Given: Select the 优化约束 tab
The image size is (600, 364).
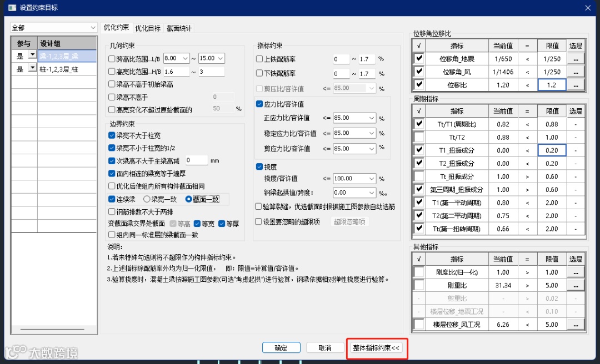Looking at the screenshot, I should [116, 28].
